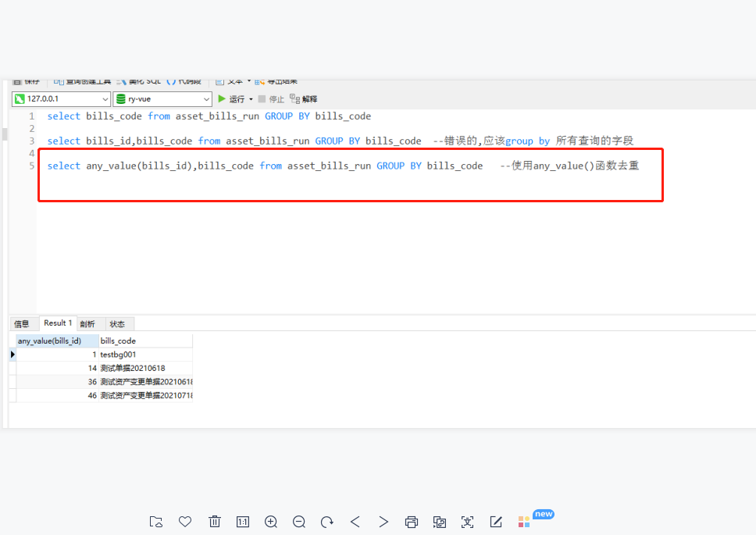Click the any_value(bills_id) column header
Screen dimensions: 756x535
pos(57,341)
